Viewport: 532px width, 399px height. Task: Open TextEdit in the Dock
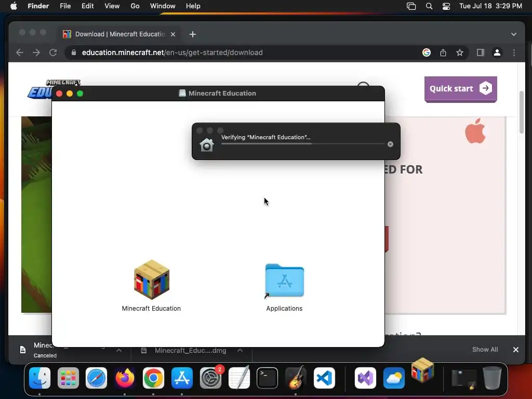click(239, 378)
